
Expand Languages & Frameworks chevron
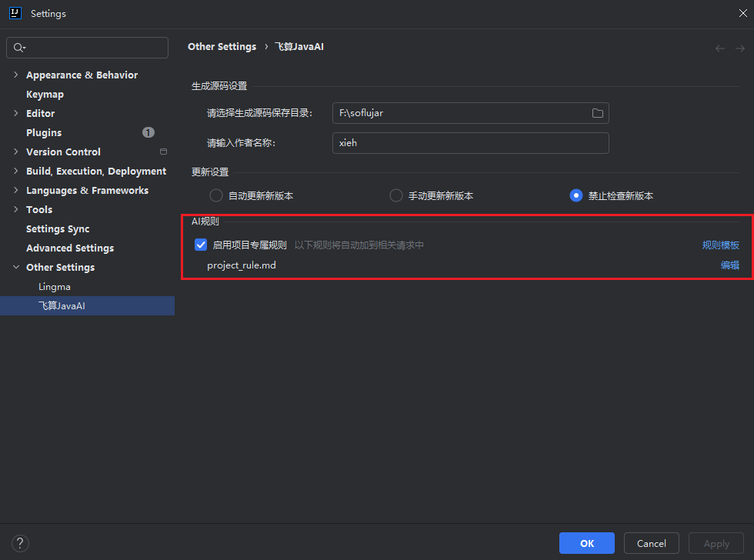(x=16, y=190)
